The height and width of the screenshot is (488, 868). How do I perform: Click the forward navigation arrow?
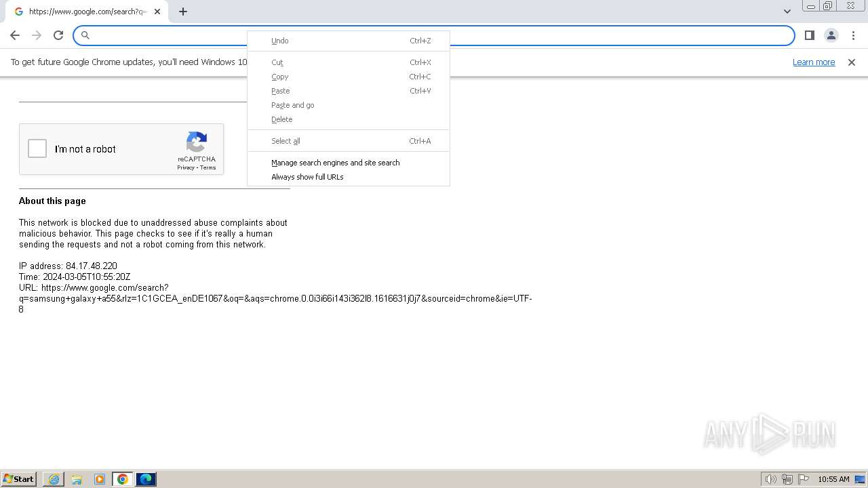[37, 35]
